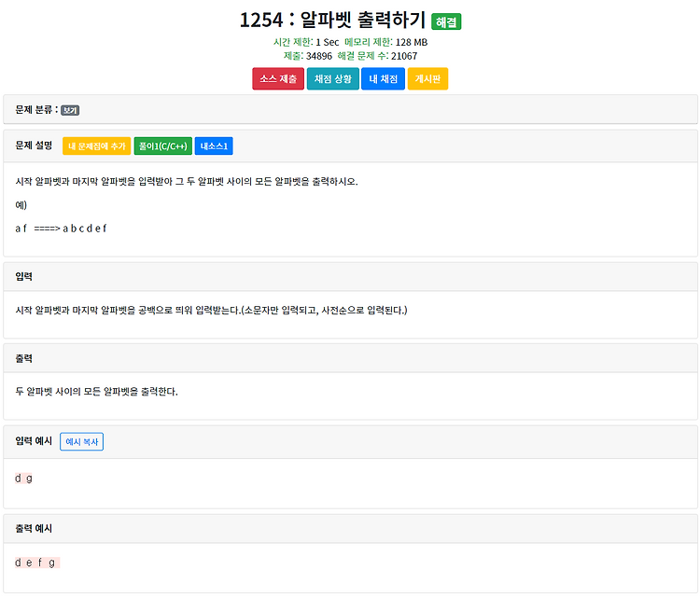Click the 문제 분류 label

pos(36,110)
